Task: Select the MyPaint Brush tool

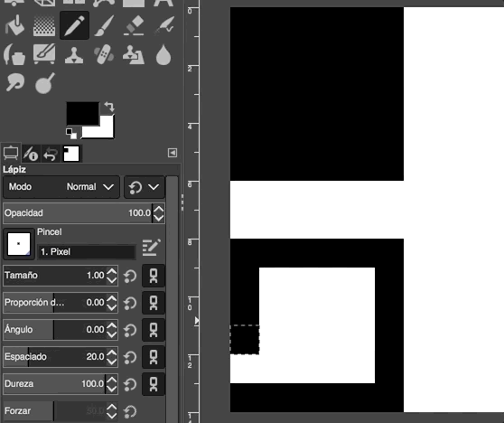Action: 44,54
